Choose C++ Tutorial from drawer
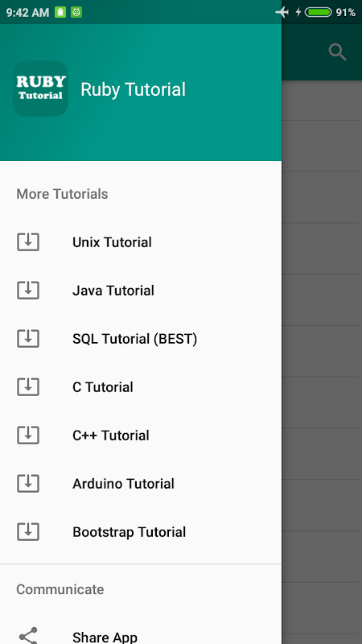The height and width of the screenshot is (644, 362). point(141,436)
